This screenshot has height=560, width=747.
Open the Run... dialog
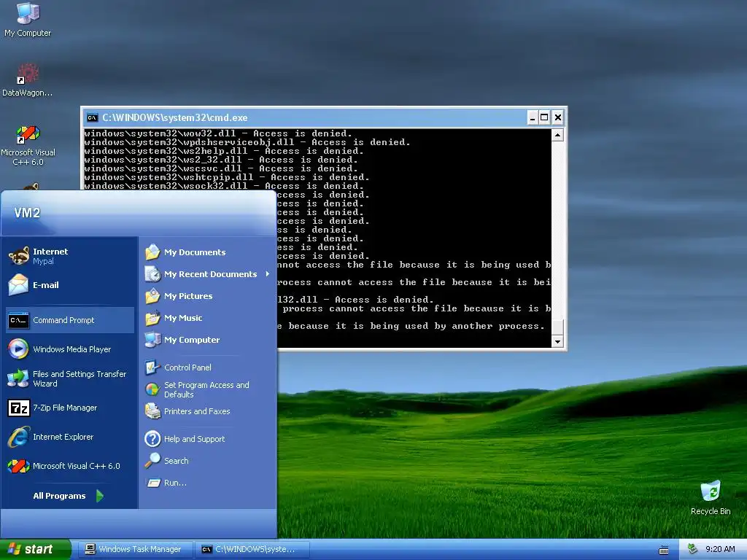pos(207,483)
